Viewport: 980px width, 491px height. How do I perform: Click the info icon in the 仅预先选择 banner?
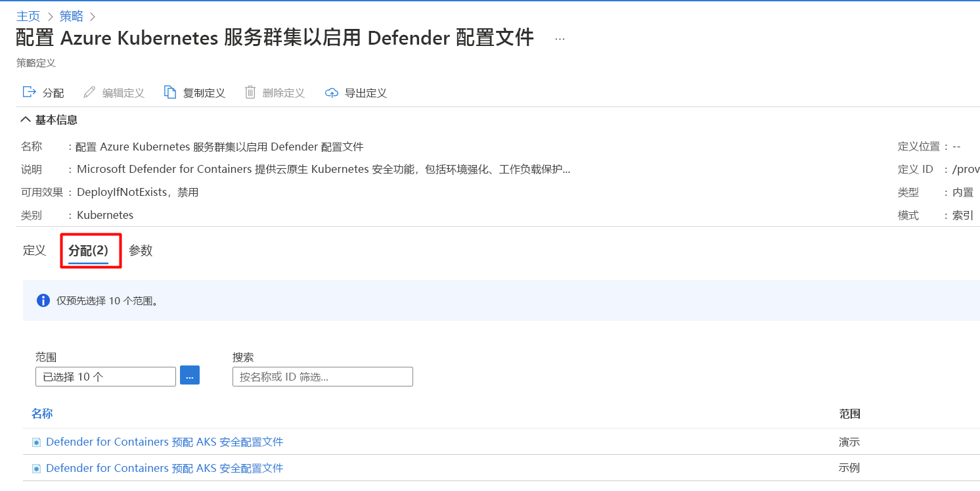(x=43, y=300)
